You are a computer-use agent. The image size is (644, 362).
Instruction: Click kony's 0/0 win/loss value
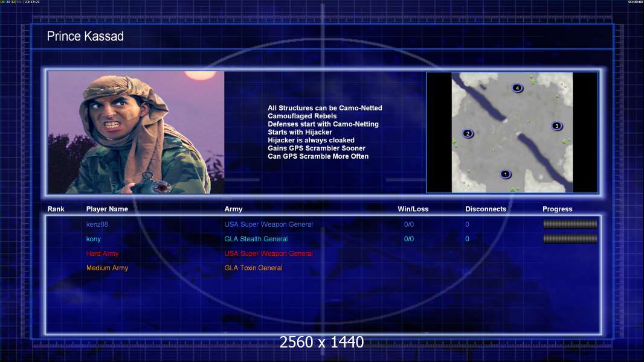(x=408, y=239)
